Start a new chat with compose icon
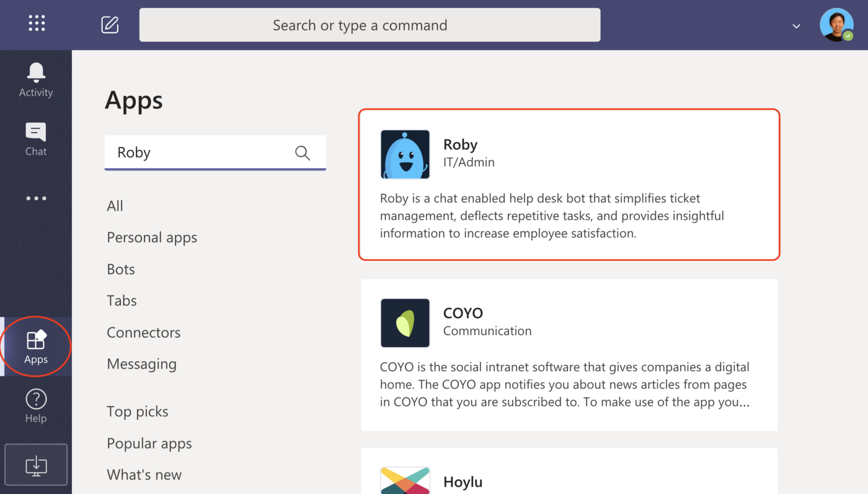 (110, 25)
